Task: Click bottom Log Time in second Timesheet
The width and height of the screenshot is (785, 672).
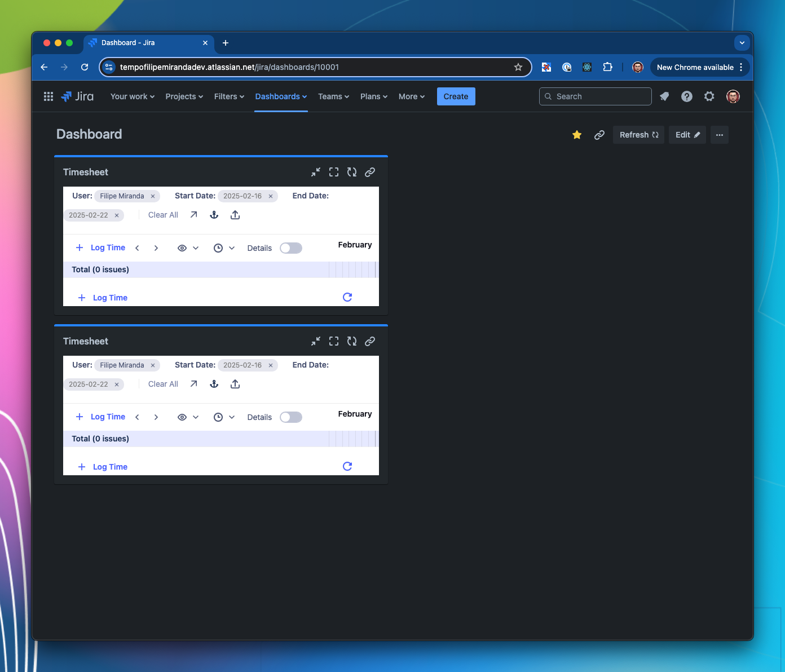Action: (x=103, y=467)
